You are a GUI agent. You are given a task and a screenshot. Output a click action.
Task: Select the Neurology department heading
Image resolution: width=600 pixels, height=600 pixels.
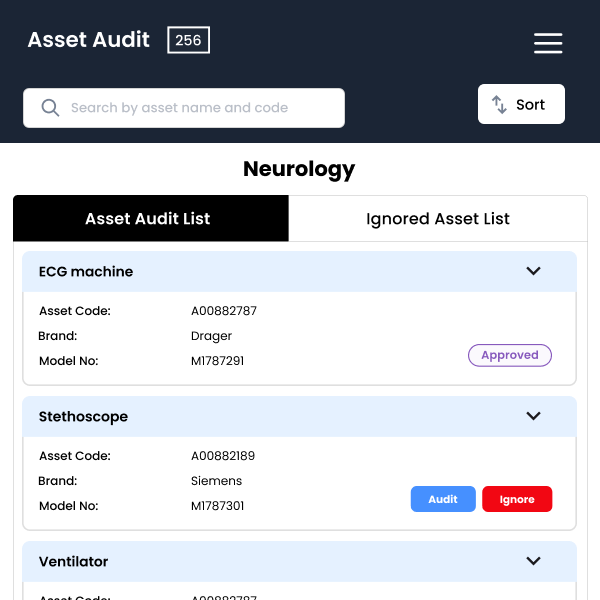click(x=299, y=169)
